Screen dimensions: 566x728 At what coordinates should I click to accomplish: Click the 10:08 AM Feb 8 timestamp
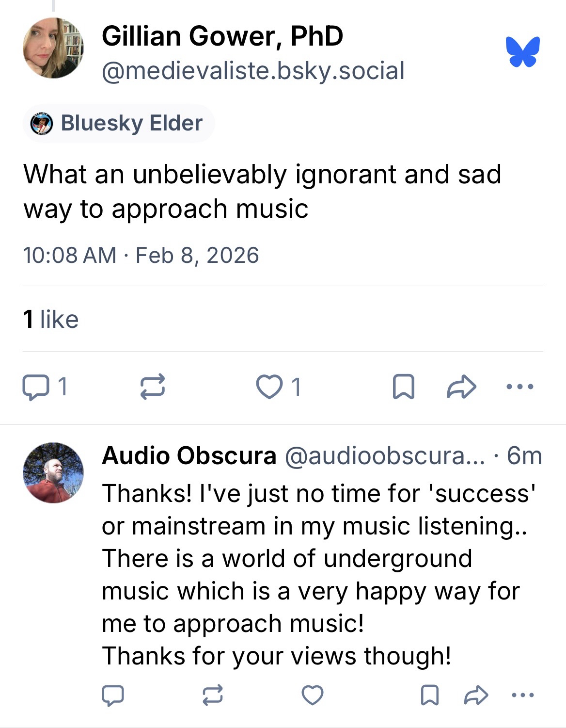click(x=141, y=255)
